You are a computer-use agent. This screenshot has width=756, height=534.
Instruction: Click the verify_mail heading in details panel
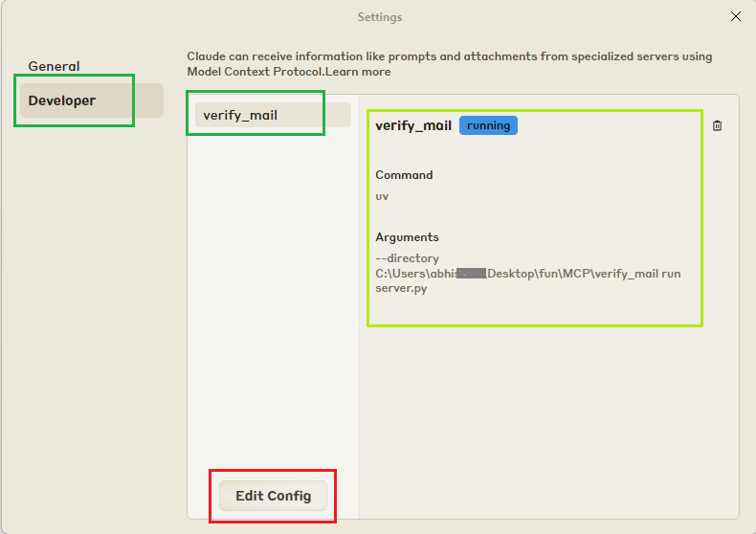pyautogui.click(x=413, y=125)
